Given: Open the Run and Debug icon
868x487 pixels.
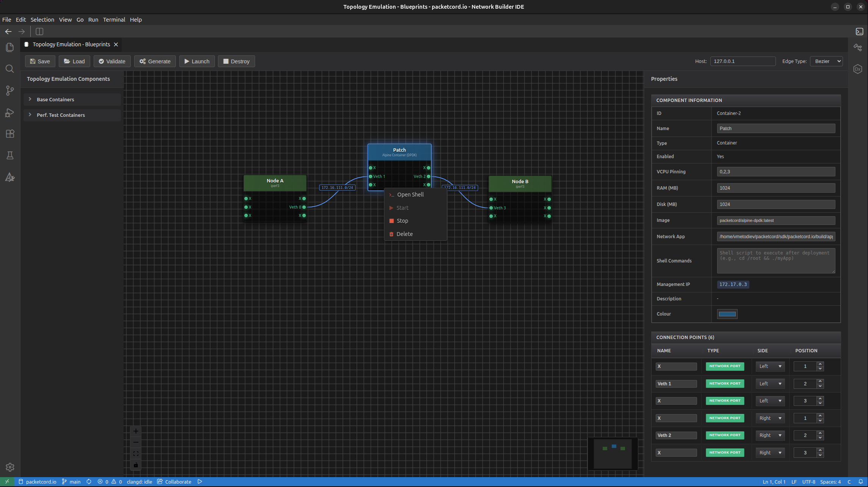Looking at the screenshot, I should (10, 113).
